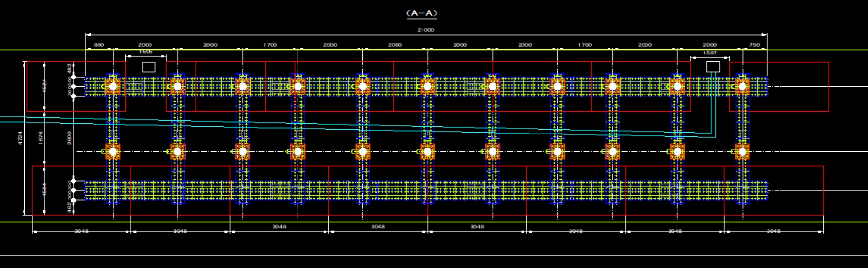868x268 pixels.
Task: Pick the 1506 dimension text
Action: 146,52
